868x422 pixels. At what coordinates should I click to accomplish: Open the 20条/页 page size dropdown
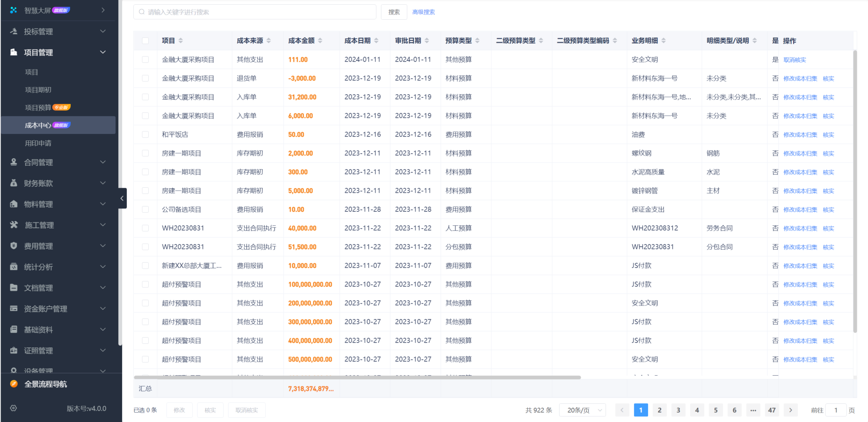click(582, 410)
